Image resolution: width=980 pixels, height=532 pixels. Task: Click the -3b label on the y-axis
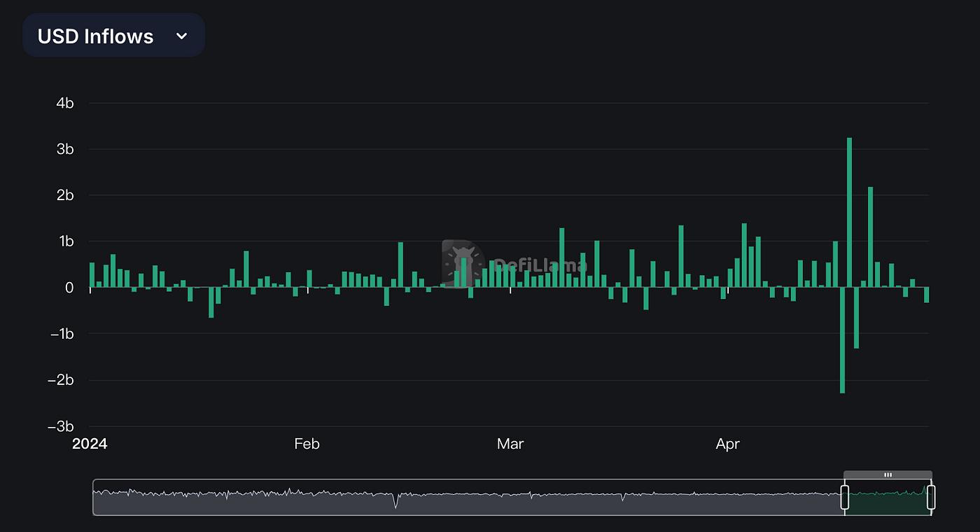pos(62,426)
